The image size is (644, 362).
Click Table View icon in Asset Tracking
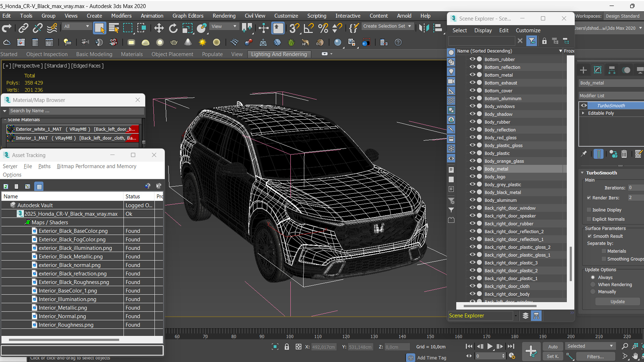[x=39, y=186]
